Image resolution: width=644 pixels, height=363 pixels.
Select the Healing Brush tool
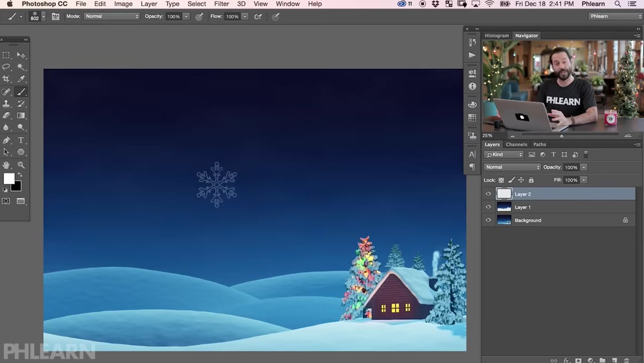point(6,92)
